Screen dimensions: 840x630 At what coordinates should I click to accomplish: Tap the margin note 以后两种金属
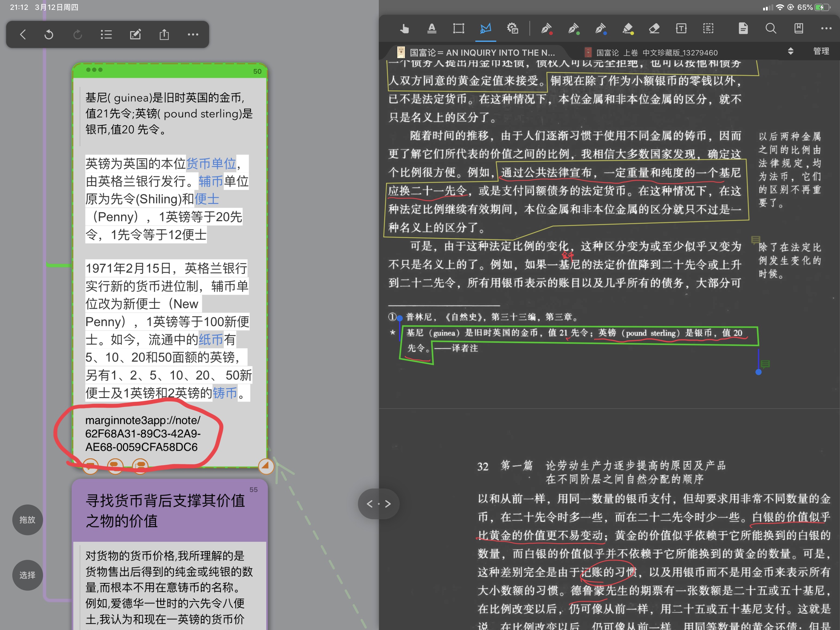pos(790,169)
